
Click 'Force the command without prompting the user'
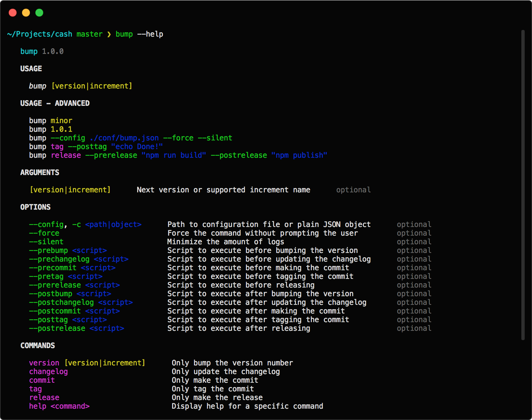click(x=263, y=233)
